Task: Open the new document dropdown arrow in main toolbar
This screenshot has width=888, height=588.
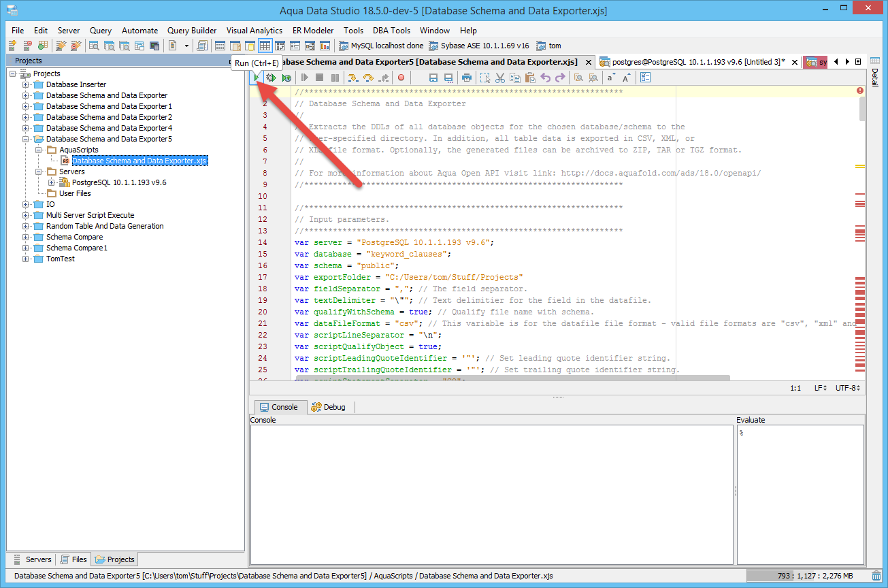Action: [x=186, y=46]
